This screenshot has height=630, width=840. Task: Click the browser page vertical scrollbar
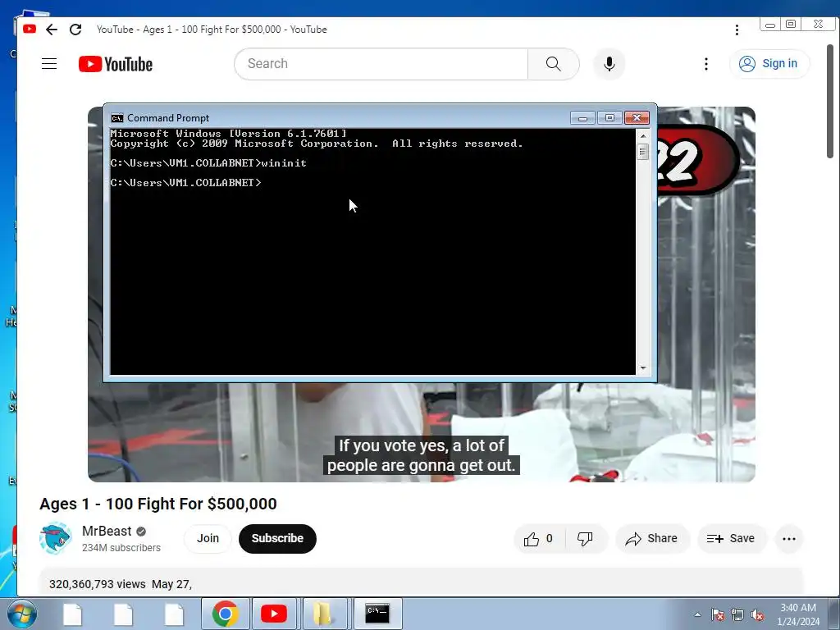[830, 102]
